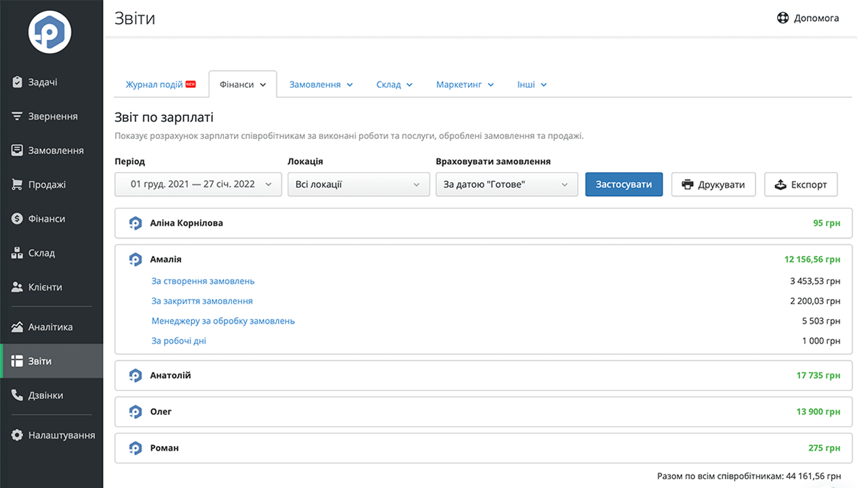Click the Налаштування gear icon

tap(18, 435)
